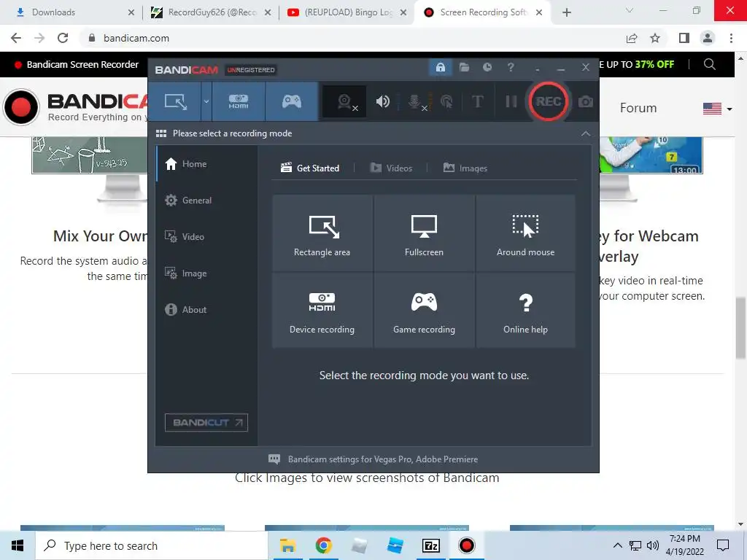Choose Around mouse recording mode
Image resolution: width=747 pixels, height=560 pixels.
pos(525,233)
